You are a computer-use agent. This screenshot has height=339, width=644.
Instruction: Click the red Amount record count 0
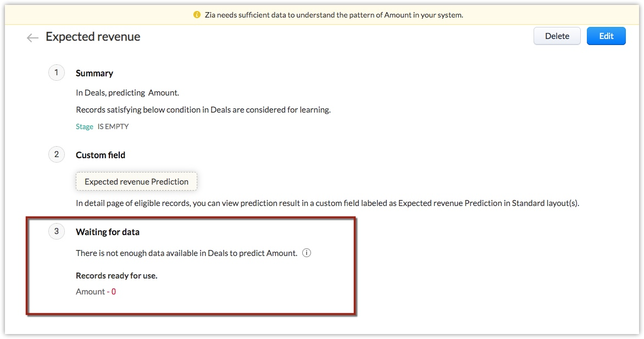[x=114, y=292]
